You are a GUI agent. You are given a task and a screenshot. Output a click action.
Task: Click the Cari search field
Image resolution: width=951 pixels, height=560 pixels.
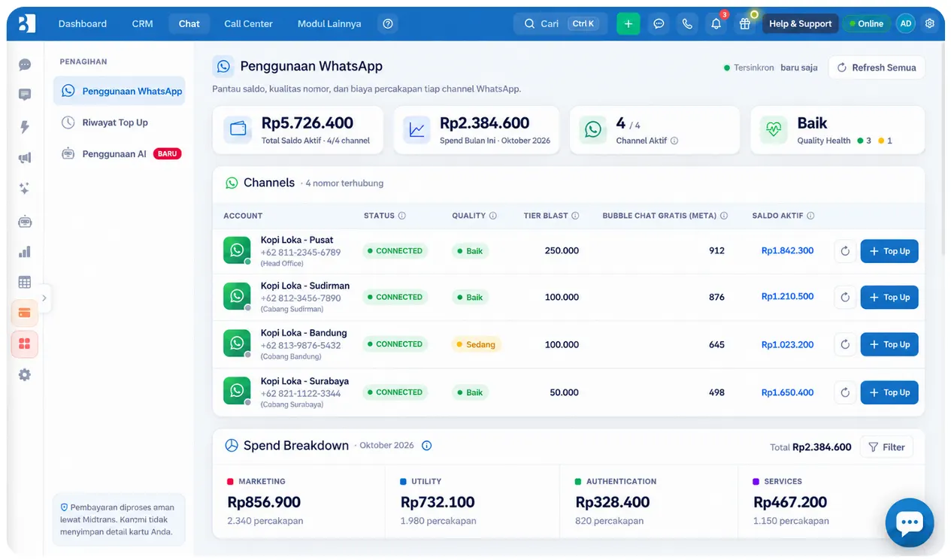pos(560,23)
